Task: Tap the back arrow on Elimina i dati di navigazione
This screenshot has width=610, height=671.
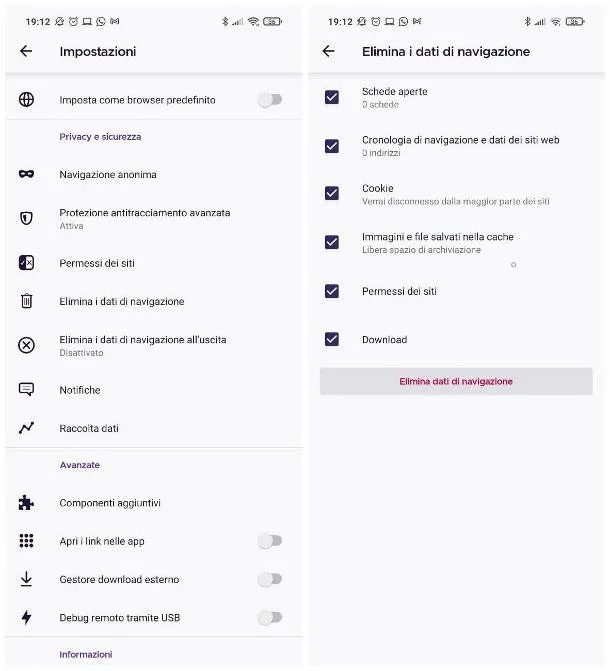Action: pyautogui.click(x=328, y=51)
